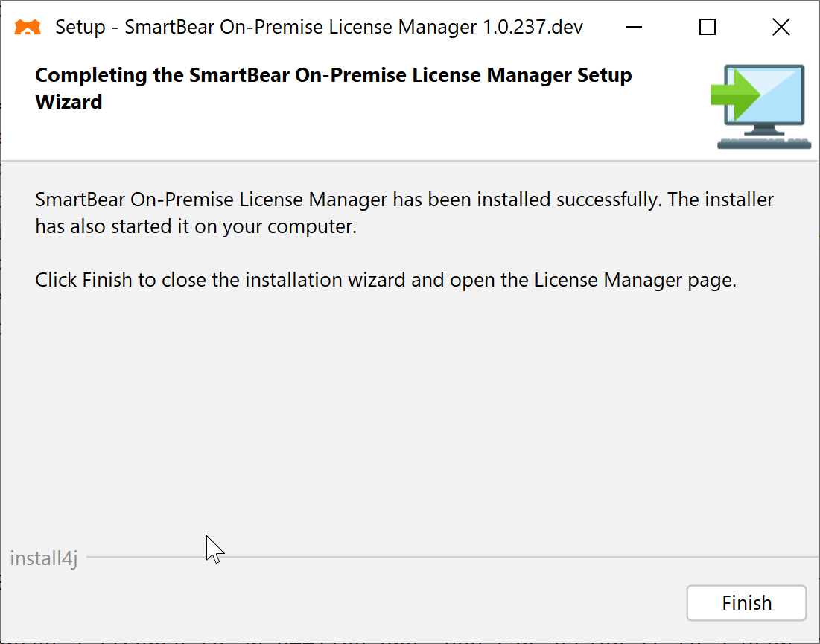The width and height of the screenshot is (820, 644).
Task: Click the monitor screen in the header image
Action: point(775,97)
